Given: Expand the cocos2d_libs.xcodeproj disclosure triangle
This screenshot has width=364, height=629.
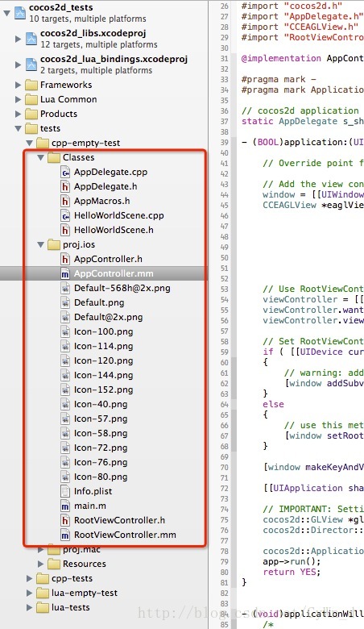Looking at the screenshot, I should 18,39.
